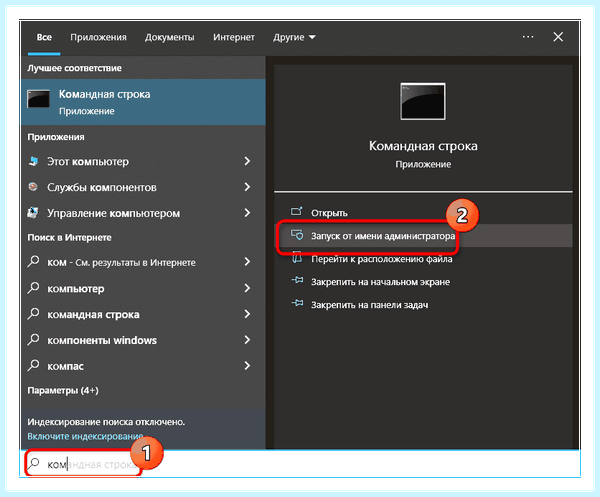This screenshot has width=600, height=497.
Task: Expand arrow for 'ком' web results
Action: point(247,262)
